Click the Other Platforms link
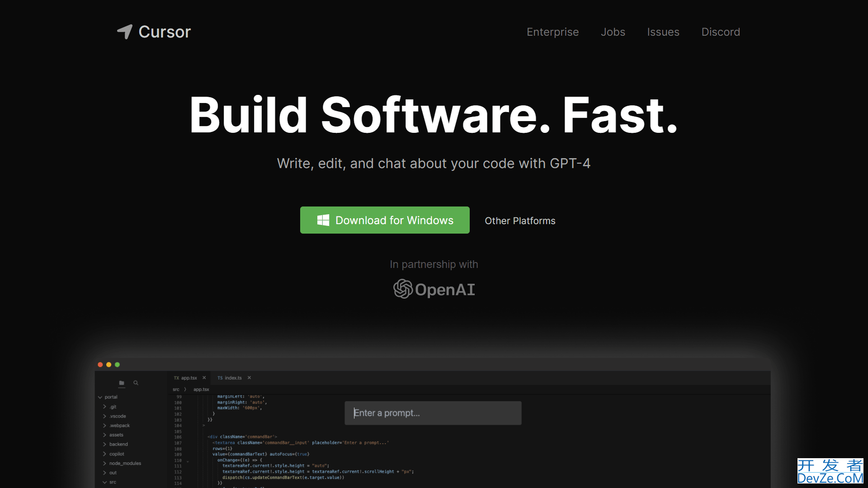Viewport: 868px width, 488px height. tap(520, 220)
